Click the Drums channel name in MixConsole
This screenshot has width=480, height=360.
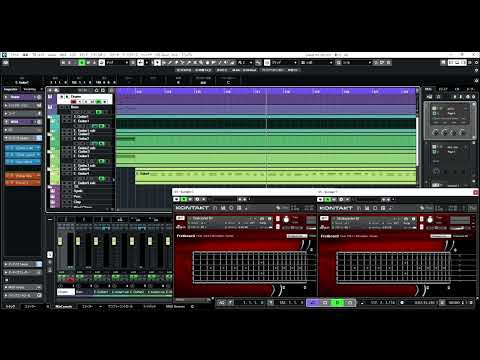pos(65,292)
